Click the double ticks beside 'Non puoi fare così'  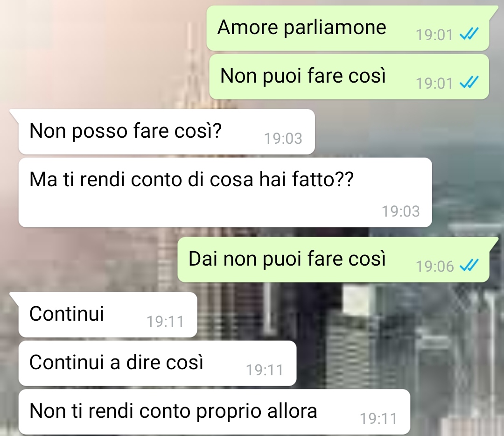pyautogui.click(x=469, y=82)
